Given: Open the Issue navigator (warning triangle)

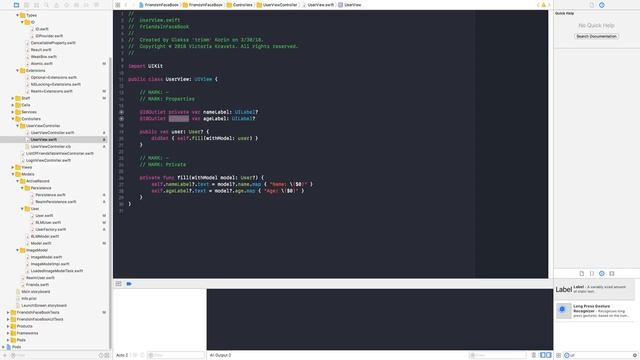Looking at the screenshot, I should click(56, 5).
